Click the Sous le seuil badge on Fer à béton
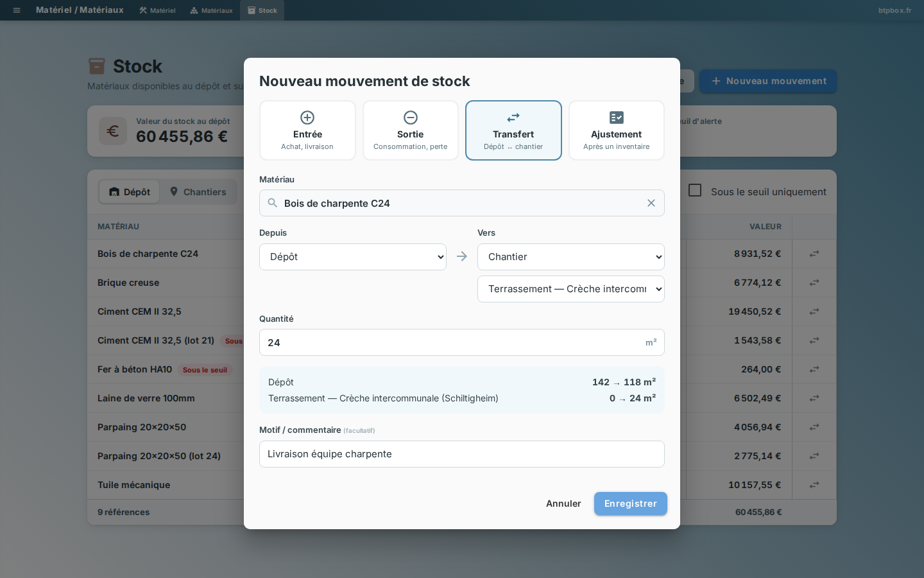924x578 pixels. point(205,370)
